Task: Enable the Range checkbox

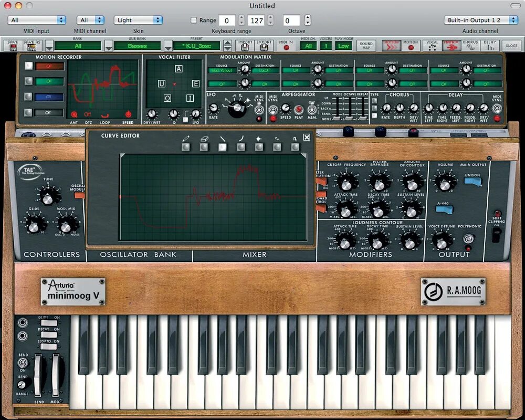Action: point(194,20)
